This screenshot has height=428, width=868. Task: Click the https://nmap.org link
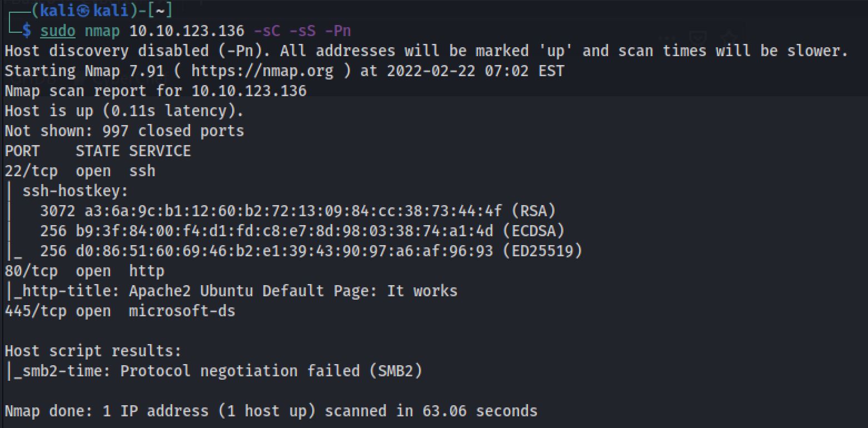tap(262, 71)
